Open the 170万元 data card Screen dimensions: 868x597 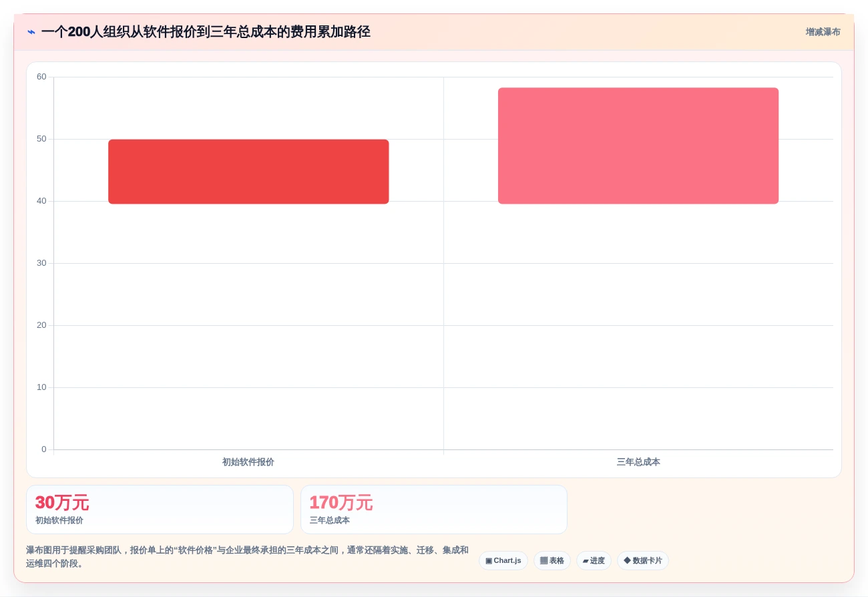tap(434, 510)
